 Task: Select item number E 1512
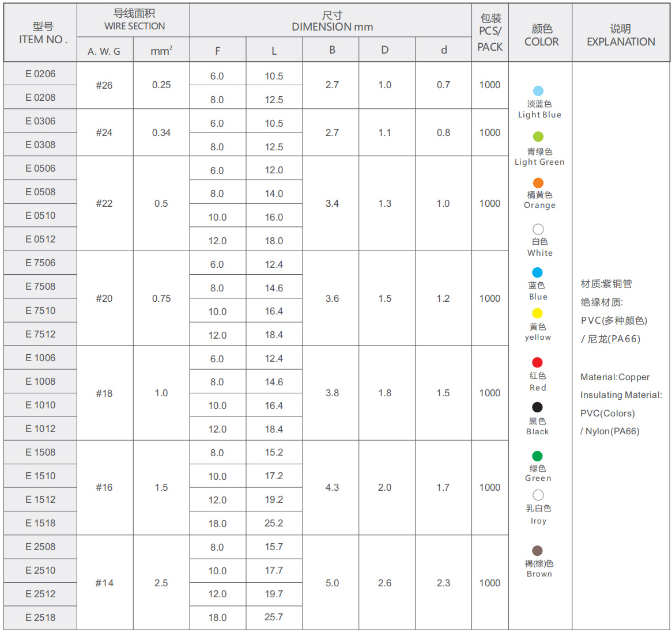[40, 499]
